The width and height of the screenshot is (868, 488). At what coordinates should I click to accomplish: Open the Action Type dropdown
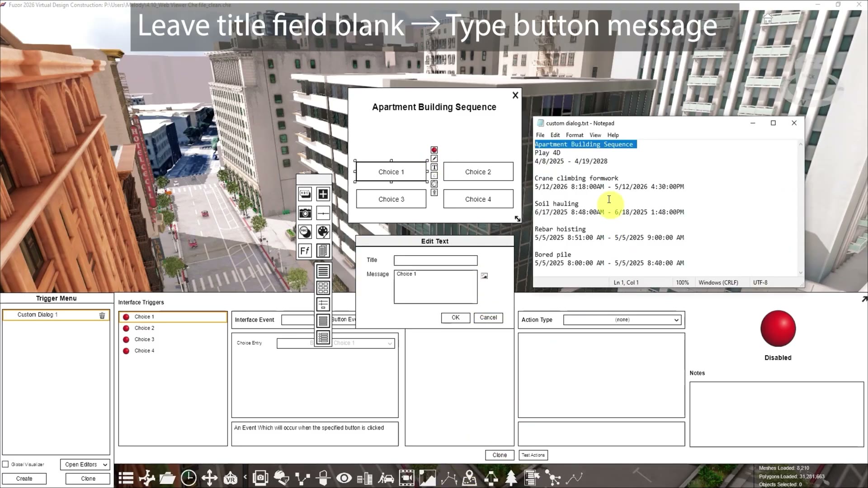(622, 320)
